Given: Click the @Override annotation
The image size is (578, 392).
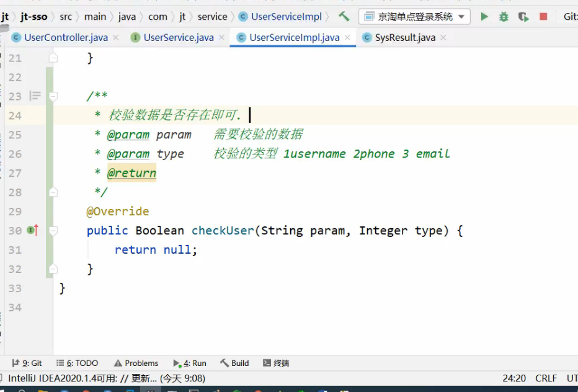Looking at the screenshot, I should 118,212.
